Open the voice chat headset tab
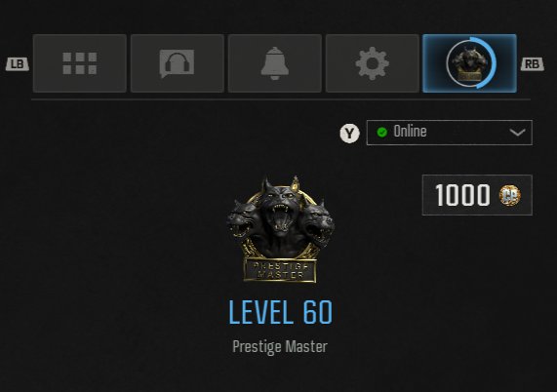The width and height of the screenshot is (557, 392). pos(178,63)
